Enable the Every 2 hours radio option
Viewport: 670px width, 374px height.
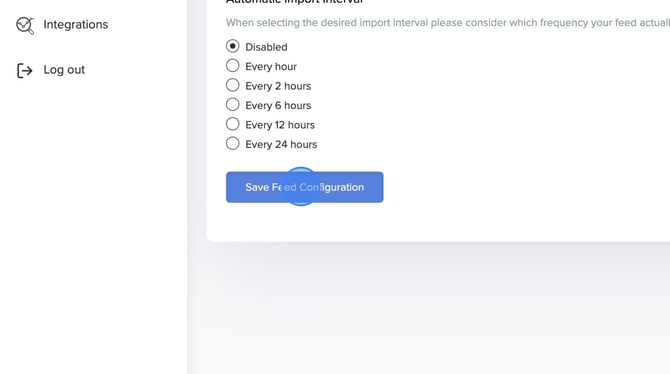[232, 85]
